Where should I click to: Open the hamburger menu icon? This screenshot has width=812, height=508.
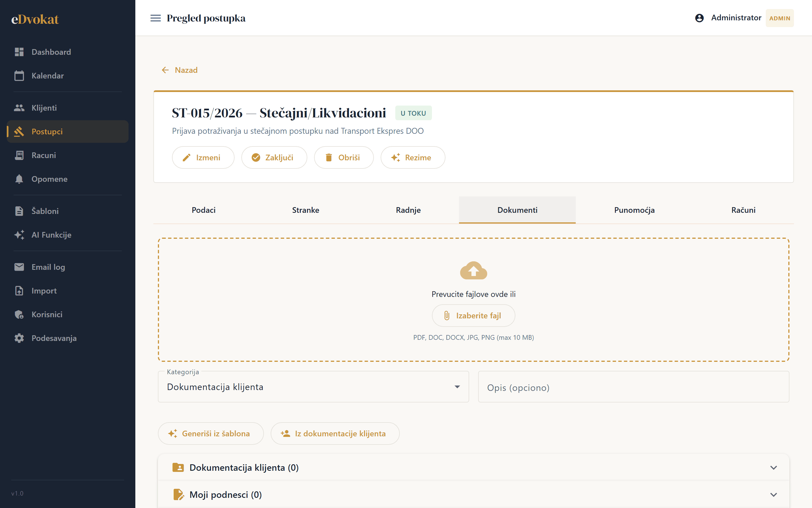click(155, 18)
